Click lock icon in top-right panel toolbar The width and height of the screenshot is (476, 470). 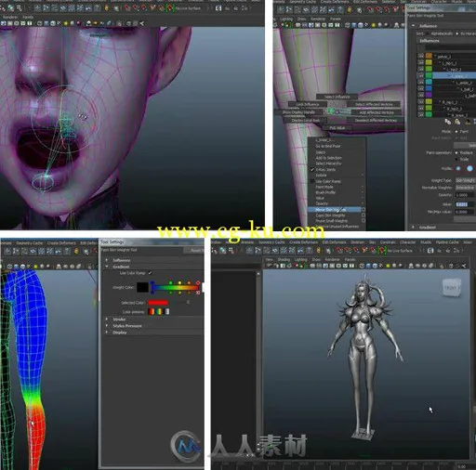350,10
